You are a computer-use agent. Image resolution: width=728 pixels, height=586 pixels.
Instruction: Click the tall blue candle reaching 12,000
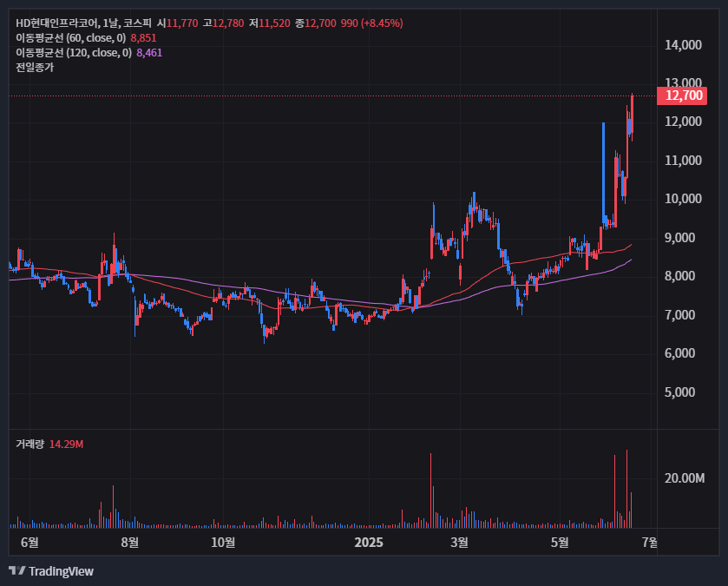point(603,172)
